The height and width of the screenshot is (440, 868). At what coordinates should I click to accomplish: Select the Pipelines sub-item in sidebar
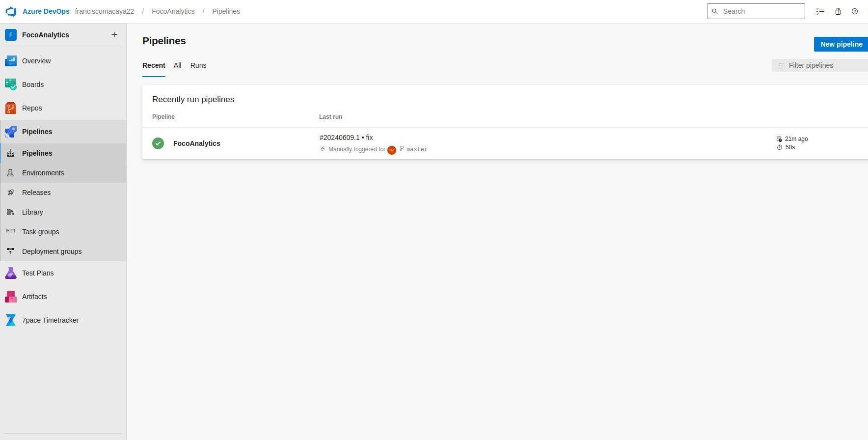(63, 153)
